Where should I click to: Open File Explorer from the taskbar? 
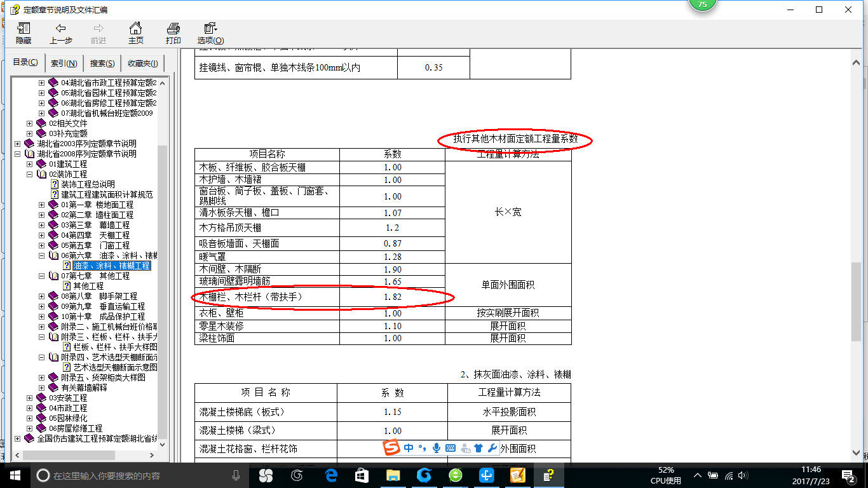(x=393, y=475)
